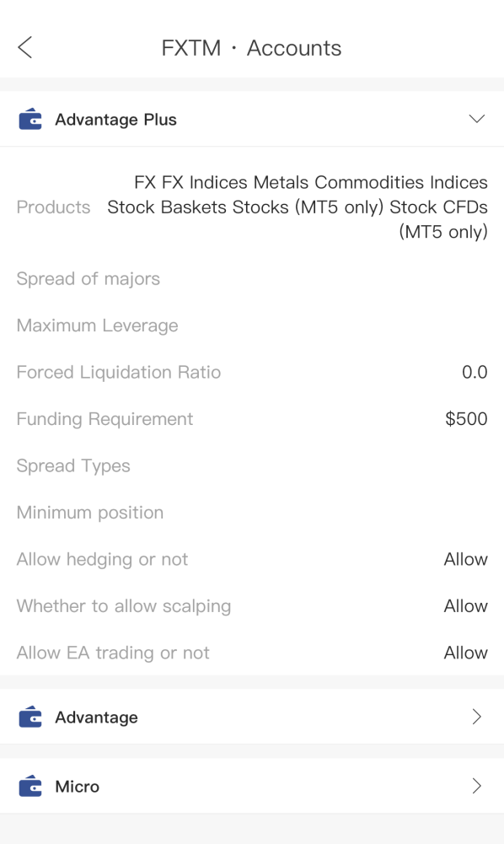
Task: Select the Maximum Leverage row
Action: pos(252,325)
